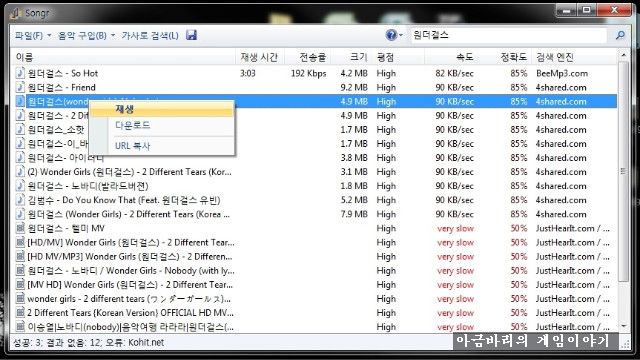Click the scrollbar down arrow
The image size is (640, 360).
(x=623, y=326)
